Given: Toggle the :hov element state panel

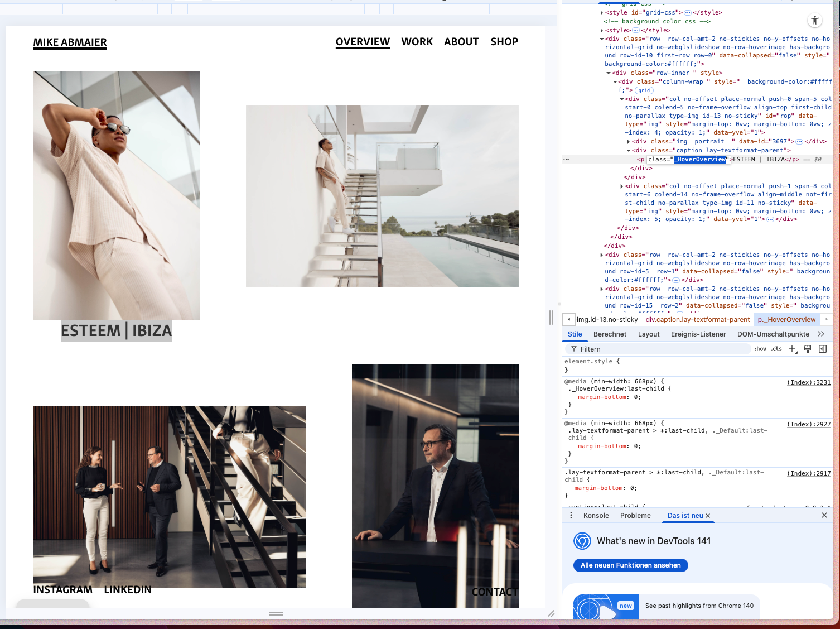Looking at the screenshot, I should coord(760,349).
